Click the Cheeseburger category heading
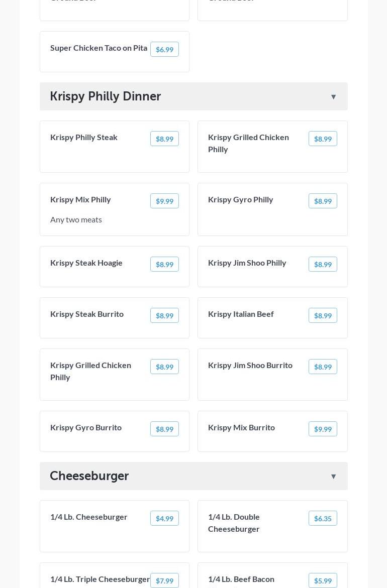This screenshot has width=387, height=588. click(x=89, y=476)
